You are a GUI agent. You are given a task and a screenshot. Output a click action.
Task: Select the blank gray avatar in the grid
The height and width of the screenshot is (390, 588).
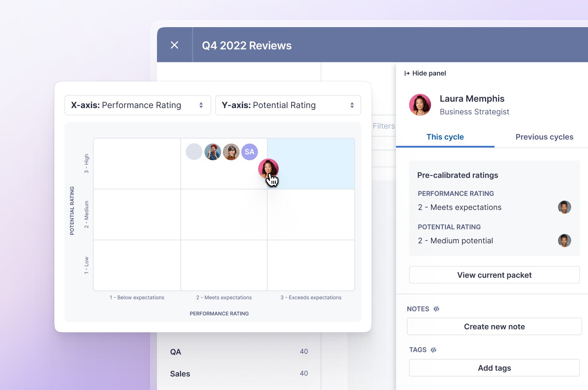(194, 152)
